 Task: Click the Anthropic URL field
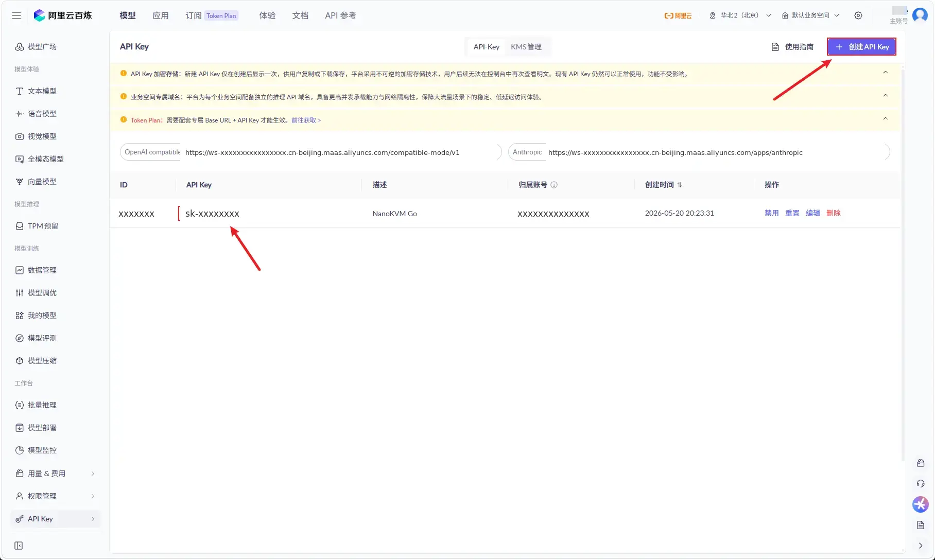(x=699, y=152)
